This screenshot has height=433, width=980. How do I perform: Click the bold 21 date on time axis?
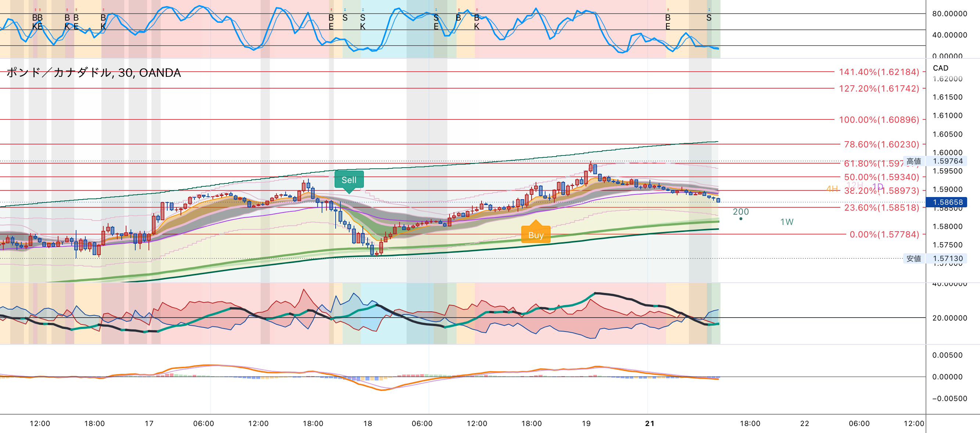650,423
